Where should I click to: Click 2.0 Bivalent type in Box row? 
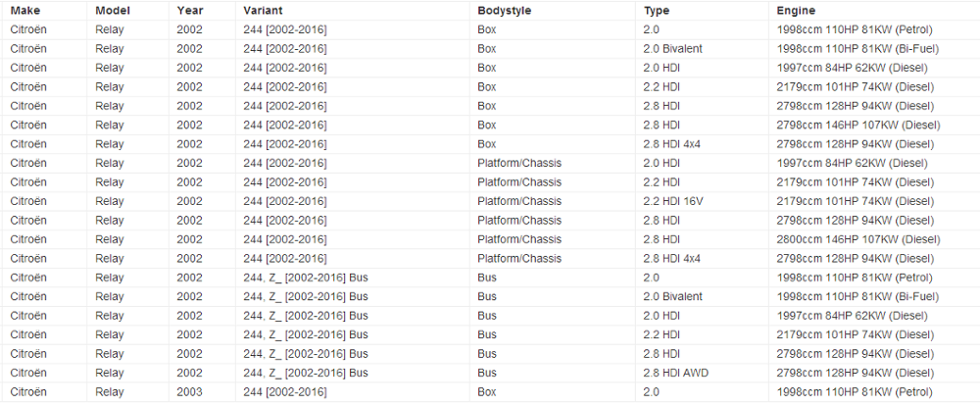[674, 48]
